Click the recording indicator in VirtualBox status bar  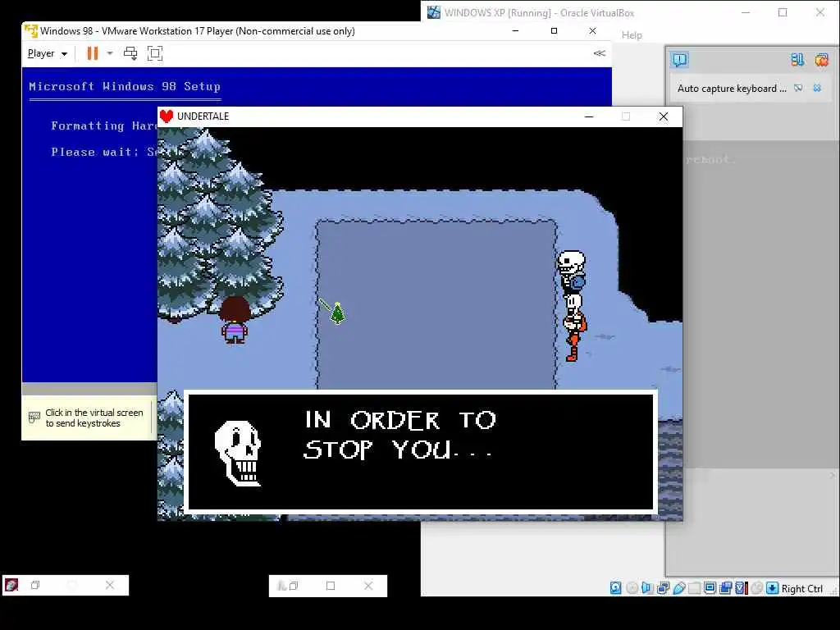click(726, 588)
